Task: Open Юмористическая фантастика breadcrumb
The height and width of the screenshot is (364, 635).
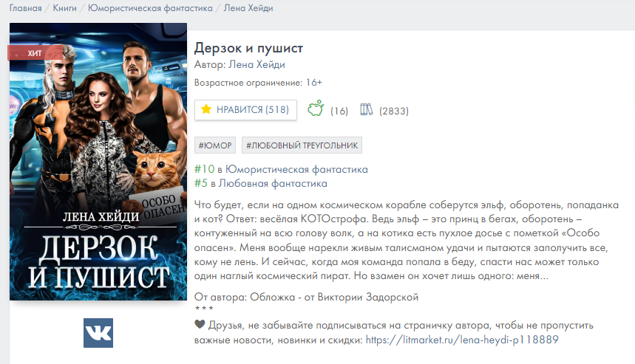Action: [150, 8]
